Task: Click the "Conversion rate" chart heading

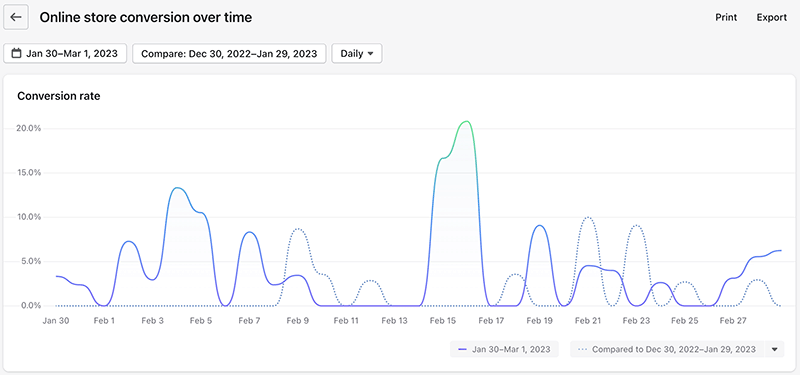Action: tap(59, 96)
